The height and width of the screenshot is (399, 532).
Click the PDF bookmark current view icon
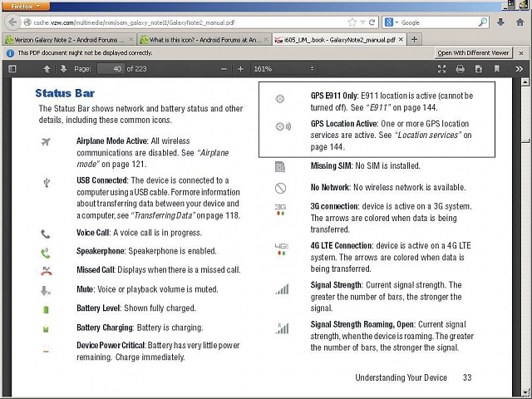click(x=496, y=69)
